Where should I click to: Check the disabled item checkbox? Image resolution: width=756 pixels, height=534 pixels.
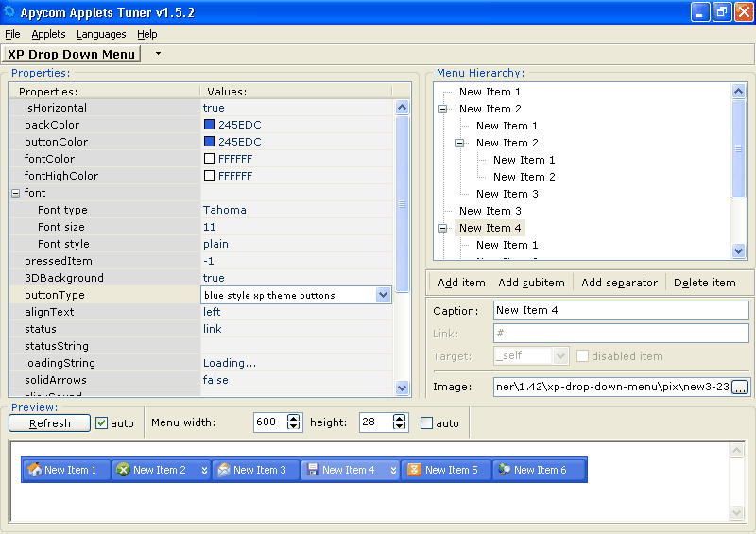583,356
